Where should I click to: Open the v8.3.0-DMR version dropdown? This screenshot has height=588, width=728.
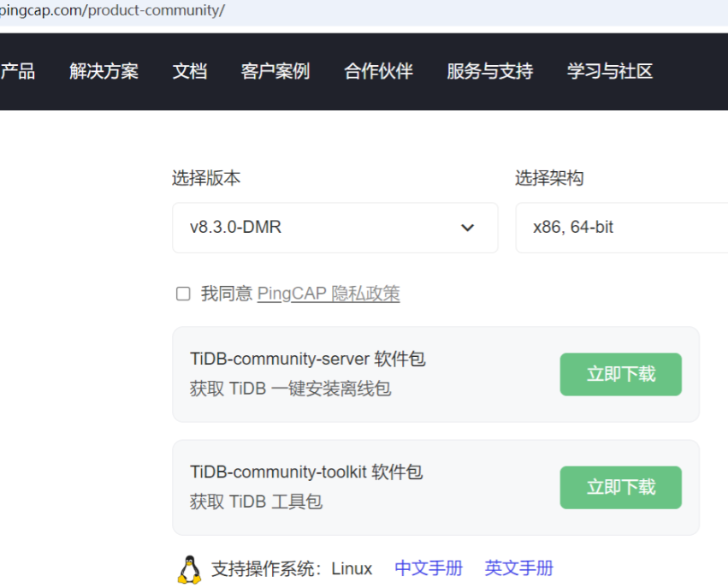point(334,228)
